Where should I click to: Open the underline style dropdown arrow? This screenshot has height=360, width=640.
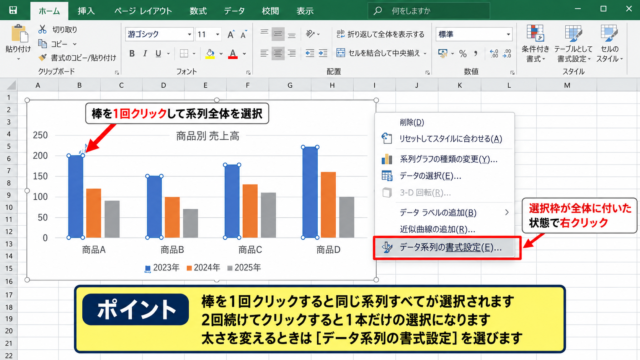(168, 54)
